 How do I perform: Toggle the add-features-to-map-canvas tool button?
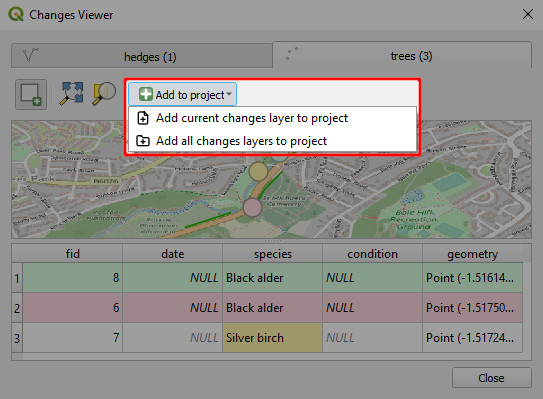point(31,94)
